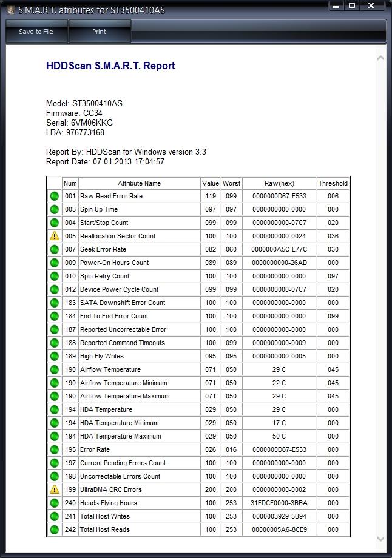Screen dimensions: 392x558
Task: Click green status icon for Device Power Cycle Count
Action: click(x=55, y=289)
